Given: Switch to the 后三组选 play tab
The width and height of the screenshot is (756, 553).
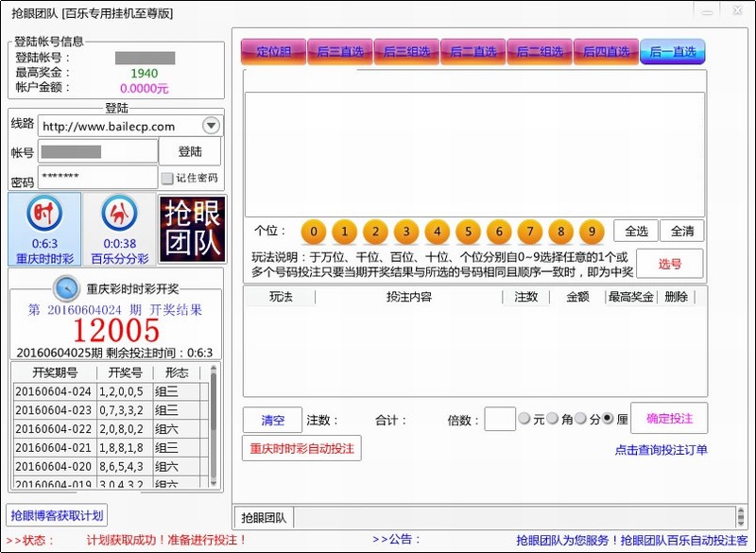Looking at the screenshot, I should click(406, 52).
